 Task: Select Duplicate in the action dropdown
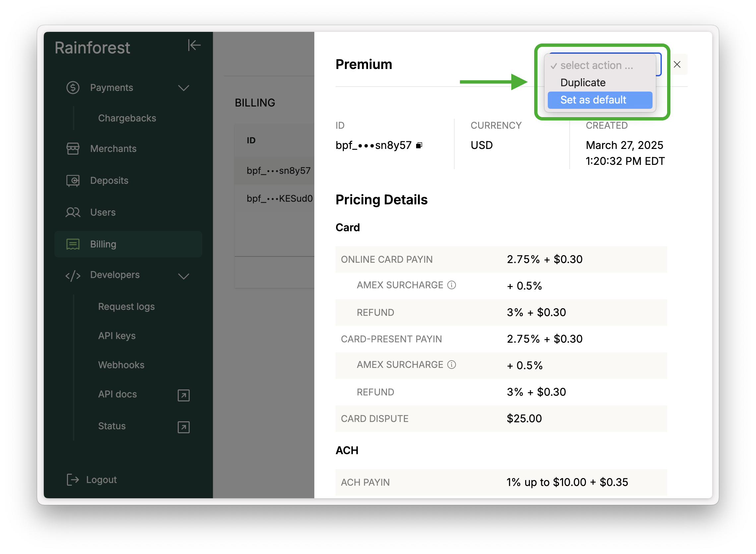coord(583,83)
